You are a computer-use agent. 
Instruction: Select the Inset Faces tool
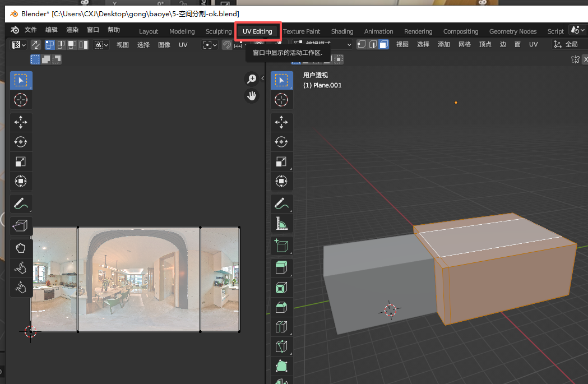[281, 288]
